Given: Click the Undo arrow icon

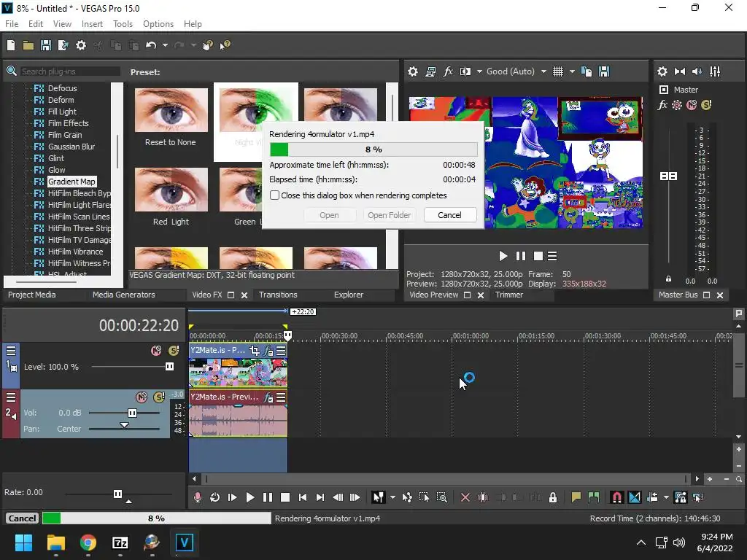Looking at the screenshot, I should (x=151, y=45).
